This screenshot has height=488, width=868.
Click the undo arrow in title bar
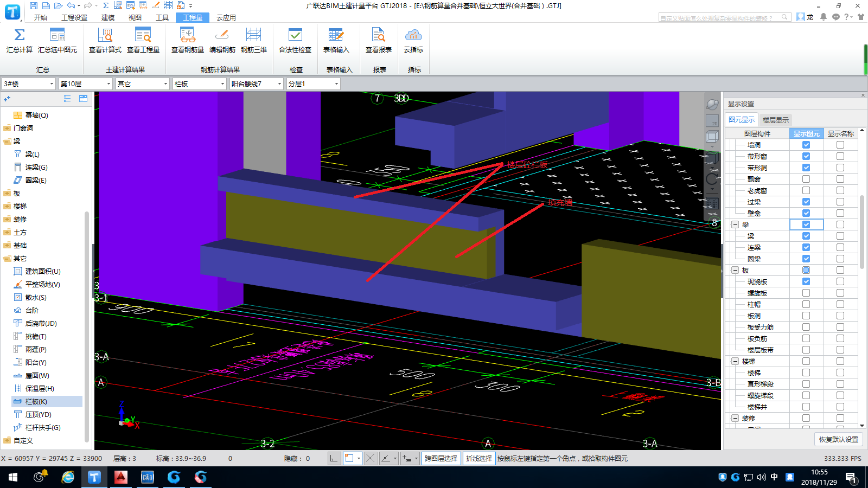pos(71,5)
